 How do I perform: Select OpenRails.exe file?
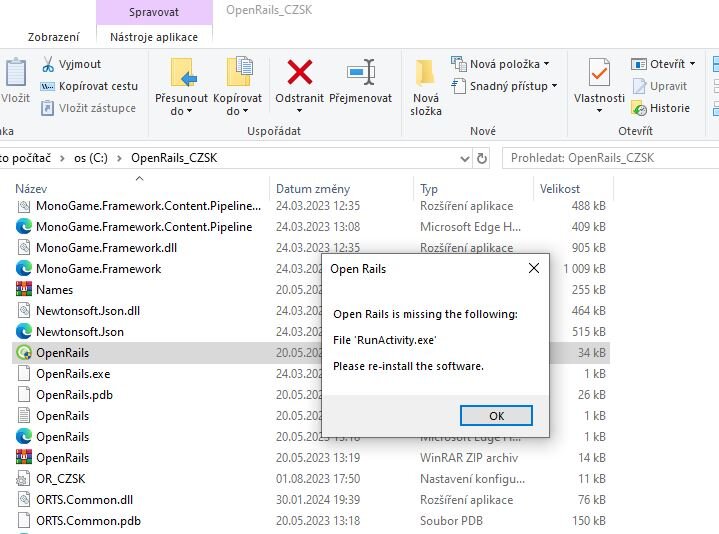73,374
